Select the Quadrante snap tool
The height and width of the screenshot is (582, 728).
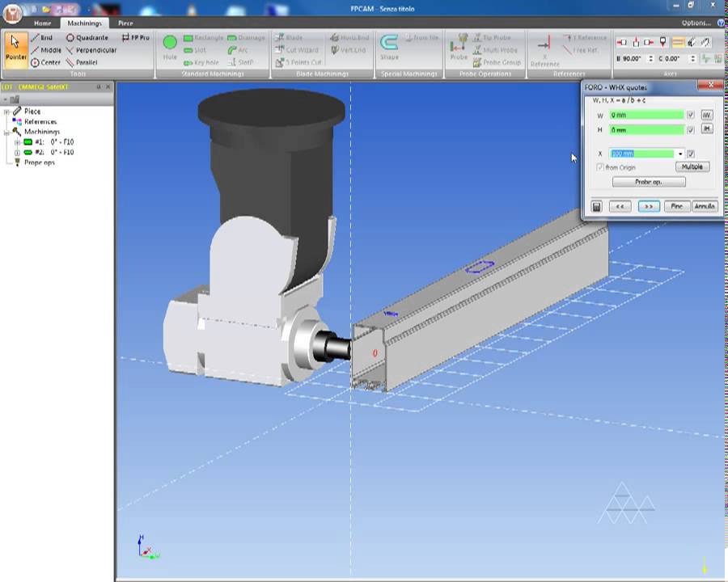87,38
